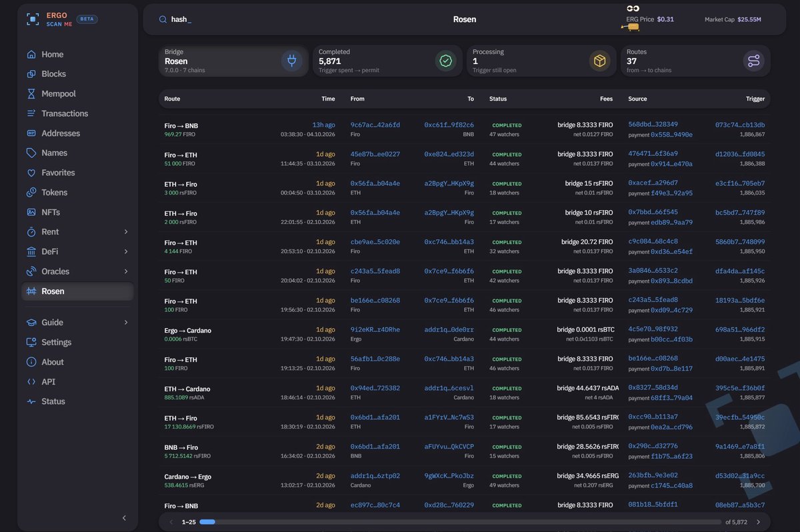Click the Names tag icon
Image resolution: width=800 pixels, height=532 pixels.
point(31,153)
